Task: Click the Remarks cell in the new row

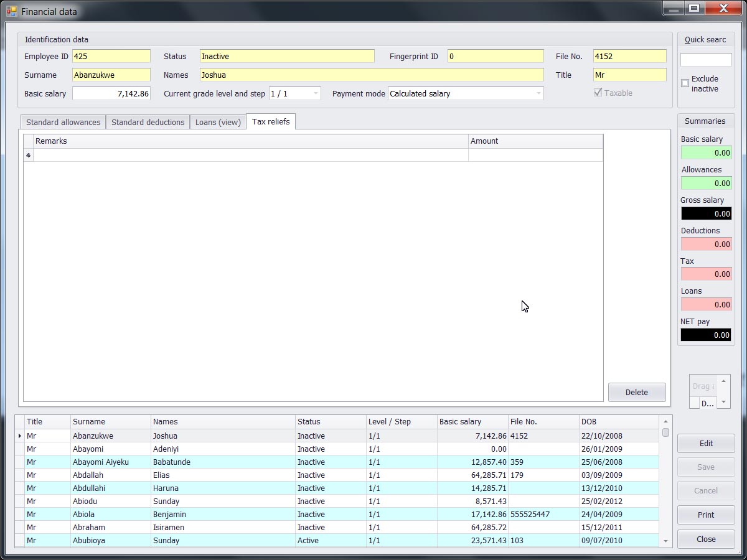Action: [x=249, y=155]
